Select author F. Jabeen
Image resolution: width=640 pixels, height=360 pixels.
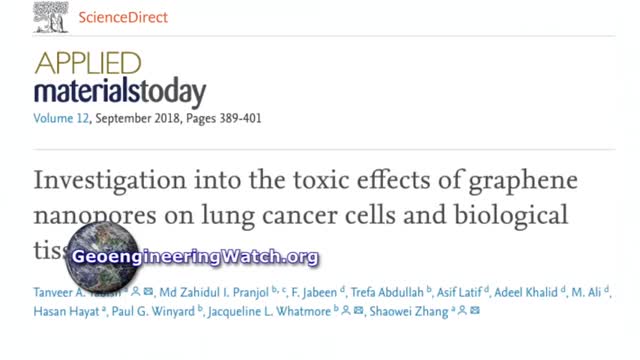(314, 292)
